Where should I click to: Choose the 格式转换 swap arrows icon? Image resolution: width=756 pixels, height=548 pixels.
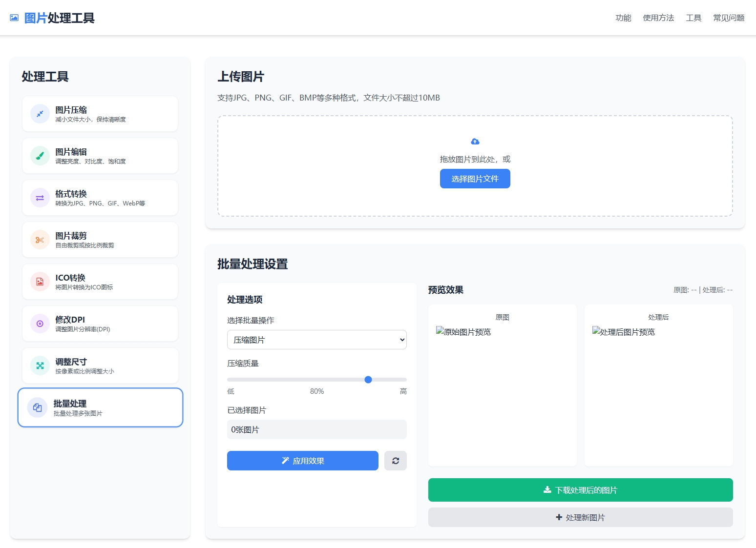pyautogui.click(x=40, y=198)
